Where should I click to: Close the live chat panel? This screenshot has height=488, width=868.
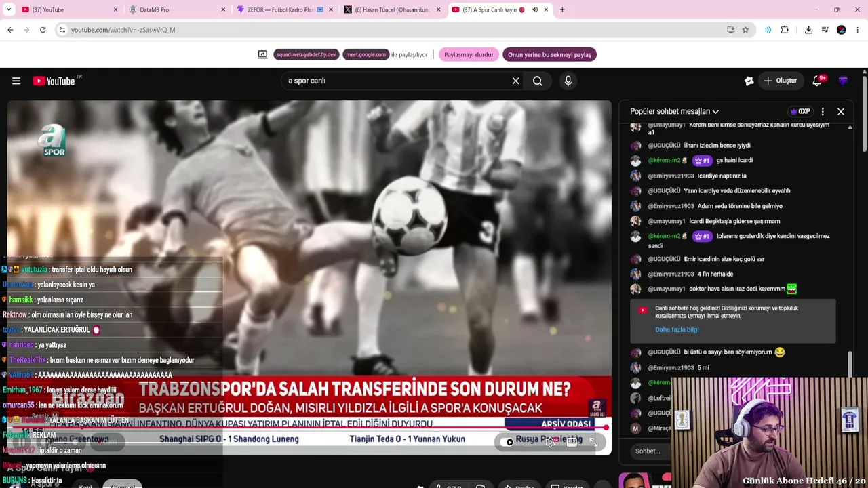[x=841, y=111]
